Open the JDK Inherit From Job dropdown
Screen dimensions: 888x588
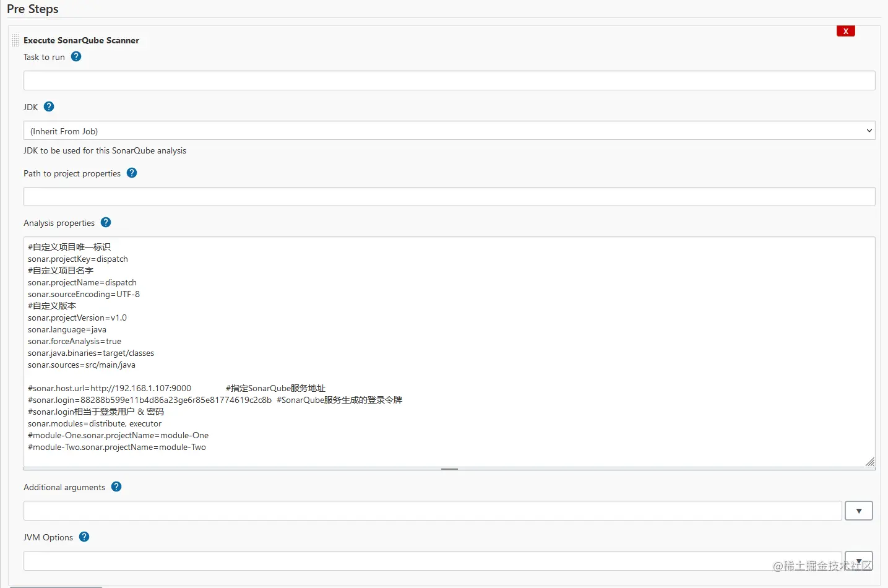[449, 131]
